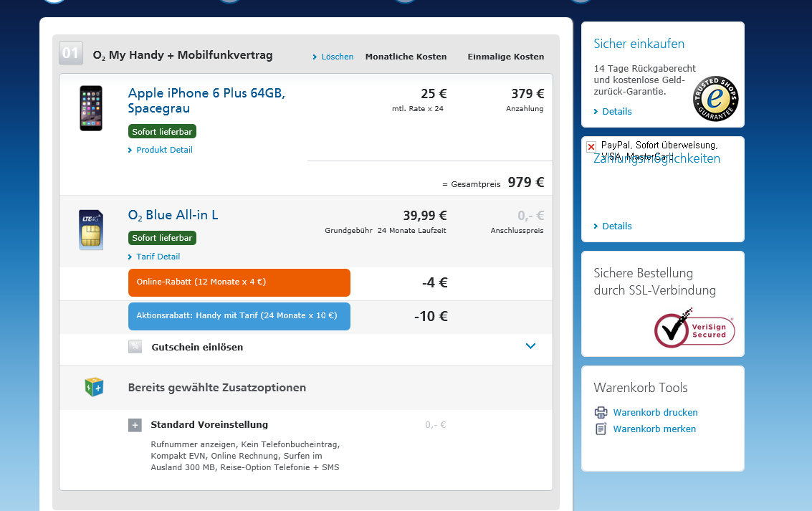This screenshot has width=812, height=511.
Task: Open the O2 Blue All-in L title
Action: pos(173,216)
